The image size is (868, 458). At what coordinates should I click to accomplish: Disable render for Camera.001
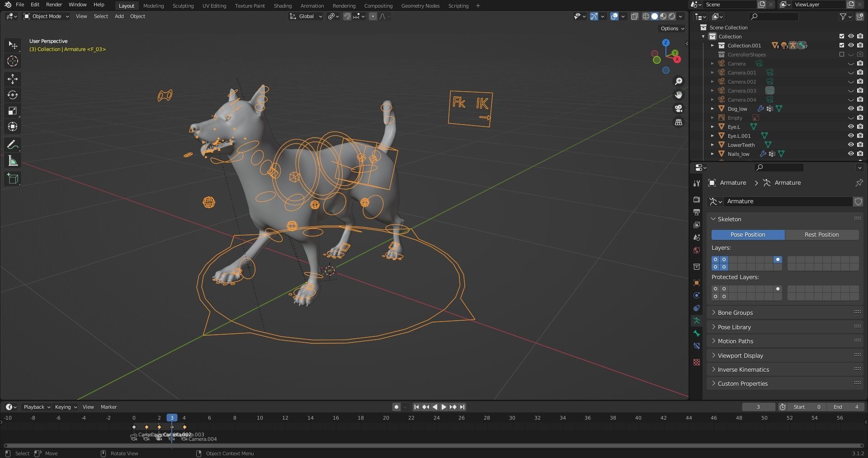pos(860,72)
